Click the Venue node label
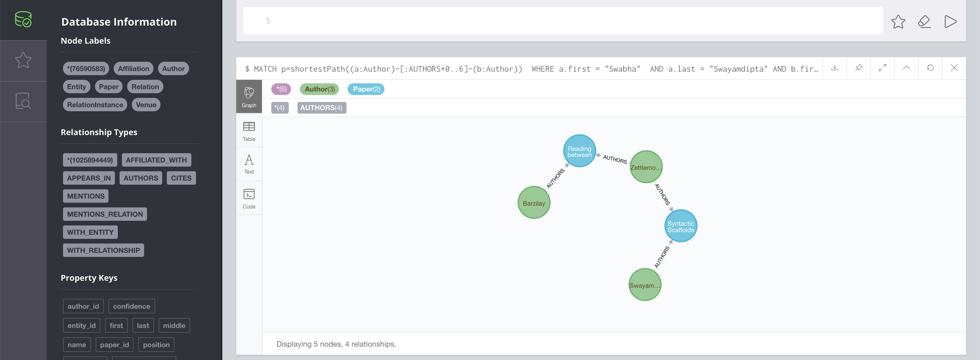Image resolution: width=980 pixels, height=360 pixels. click(x=146, y=105)
